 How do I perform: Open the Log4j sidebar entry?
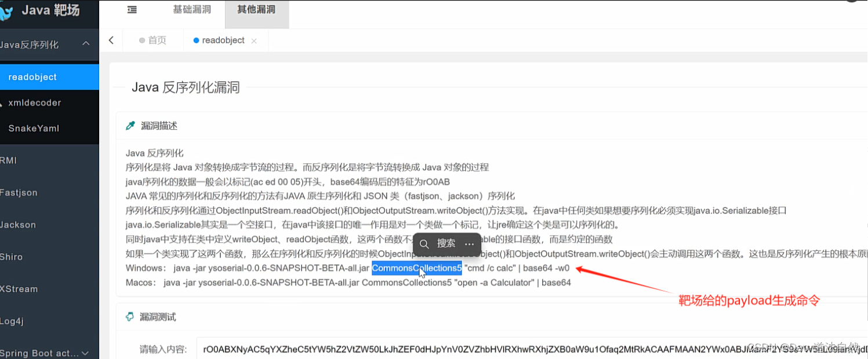tap(12, 321)
